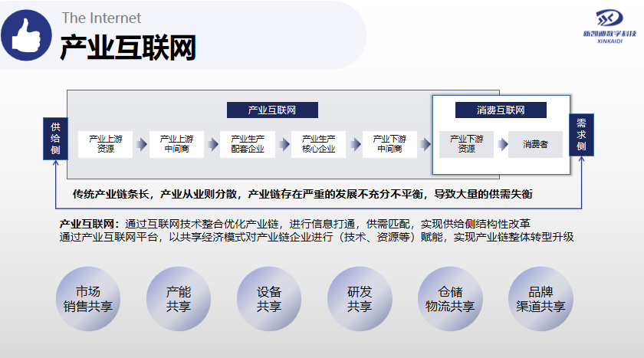Click the 产业上游中间商 box
Screen dimensions: 644x358
click(x=176, y=144)
